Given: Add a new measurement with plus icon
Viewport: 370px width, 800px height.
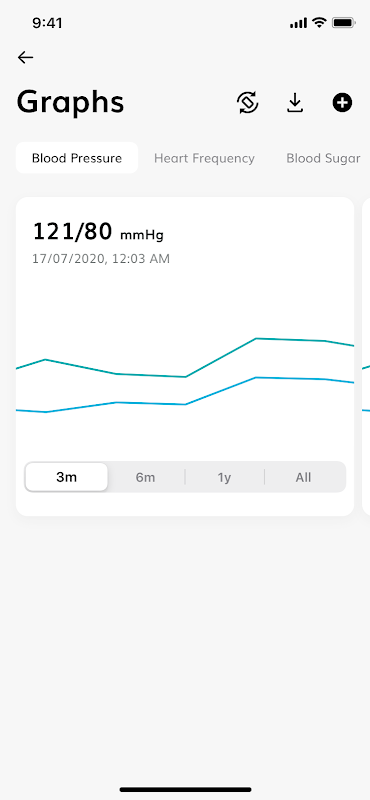Looking at the screenshot, I should click(342, 103).
